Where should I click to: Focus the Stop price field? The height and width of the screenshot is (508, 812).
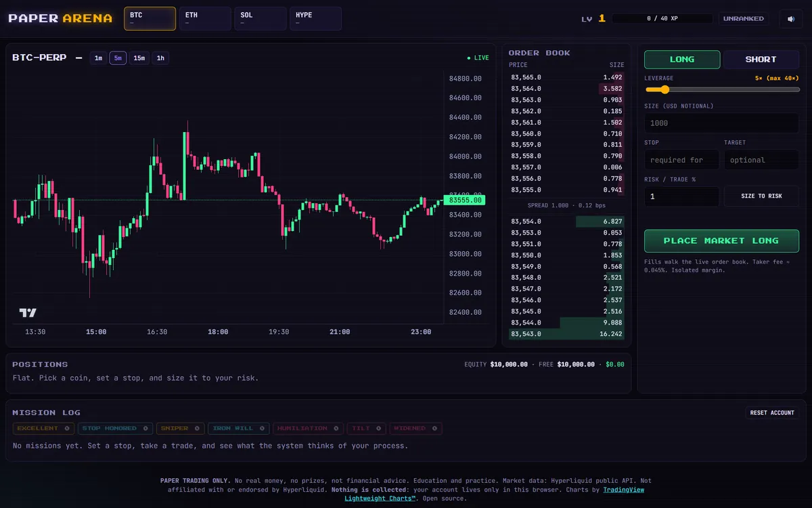click(x=681, y=160)
